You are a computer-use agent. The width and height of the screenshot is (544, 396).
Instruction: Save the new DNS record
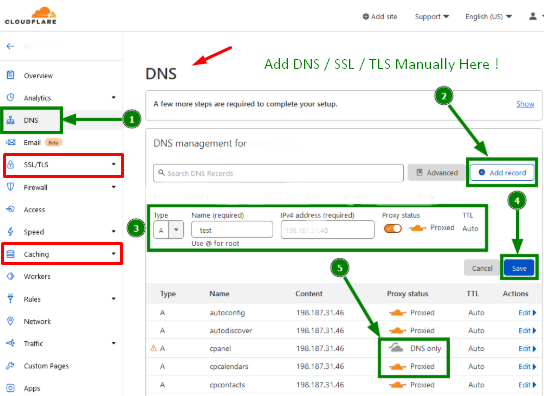click(x=519, y=268)
